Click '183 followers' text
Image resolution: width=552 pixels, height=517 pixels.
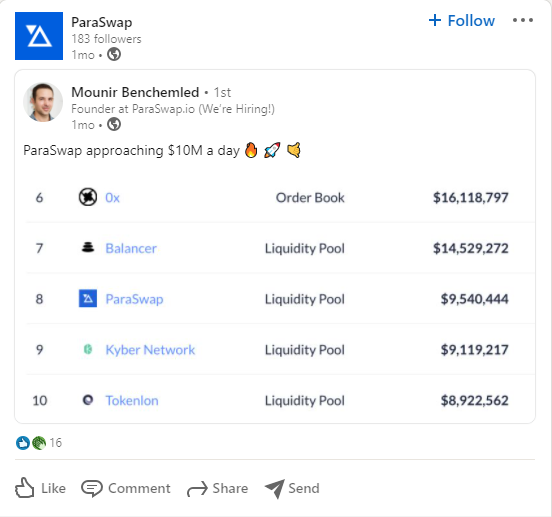[x=106, y=39]
